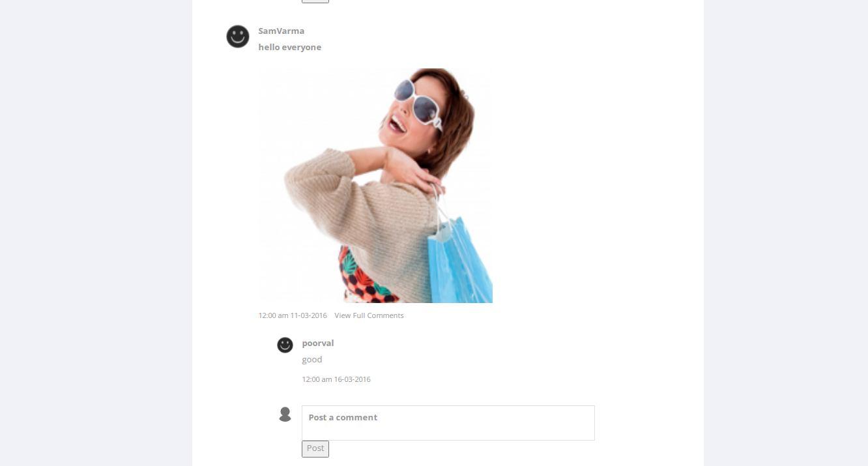The width and height of the screenshot is (868, 466).
Task: Click the Post button below comment box
Action: pos(315,448)
